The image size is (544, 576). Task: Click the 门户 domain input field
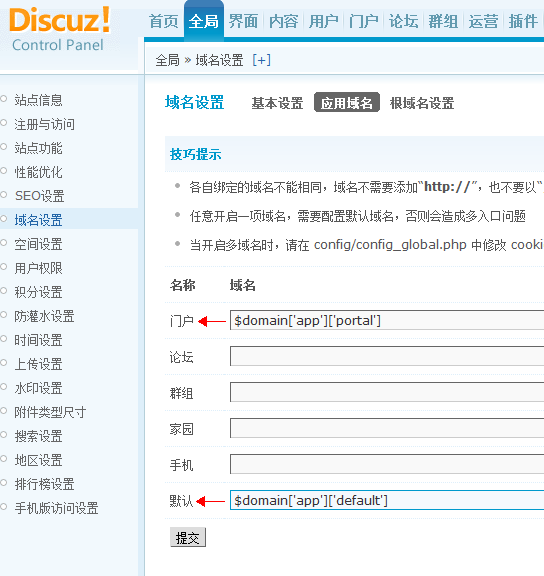(x=387, y=320)
